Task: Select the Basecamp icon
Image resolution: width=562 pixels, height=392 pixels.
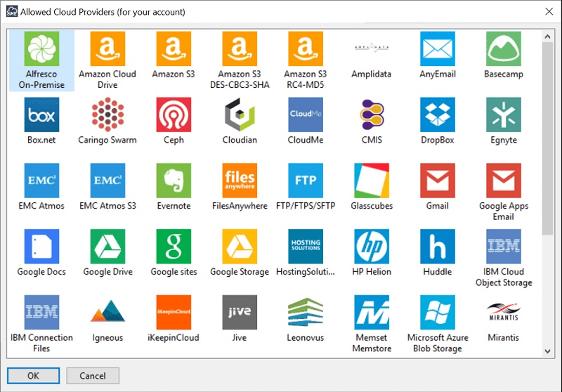Action: (503, 48)
